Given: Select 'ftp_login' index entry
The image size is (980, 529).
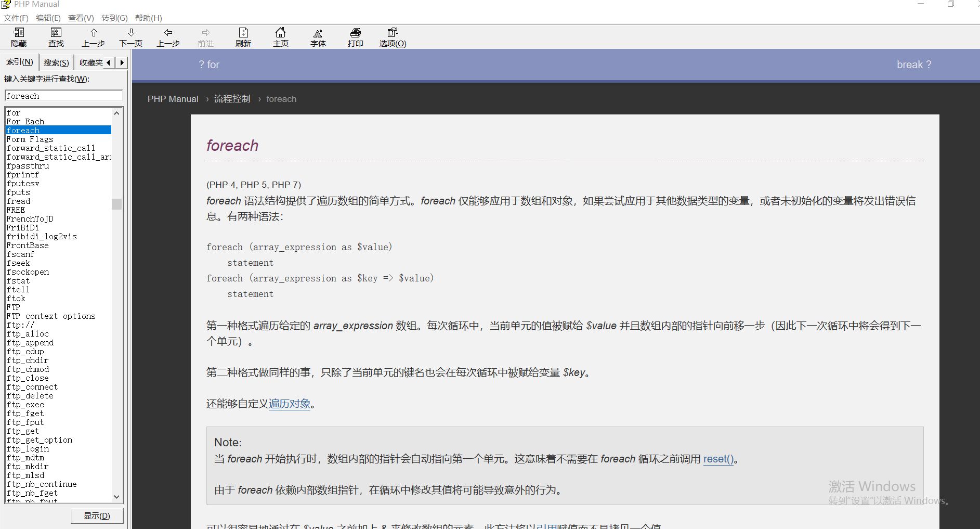Looking at the screenshot, I should tap(28, 448).
